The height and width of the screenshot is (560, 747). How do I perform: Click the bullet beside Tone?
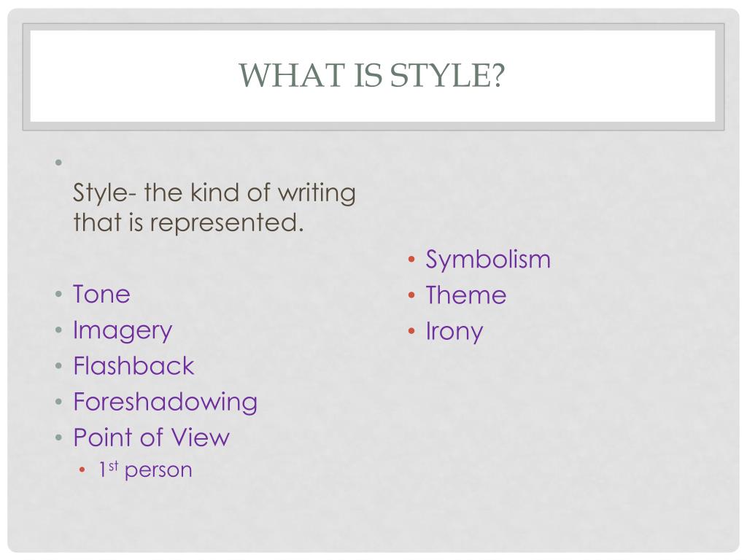click(x=58, y=294)
